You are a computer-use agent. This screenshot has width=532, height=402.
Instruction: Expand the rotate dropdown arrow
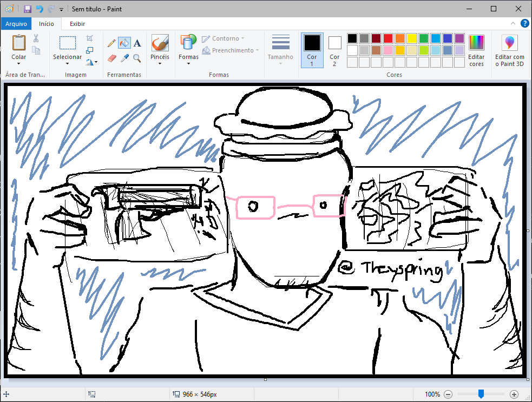pyautogui.click(x=96, y=62)
